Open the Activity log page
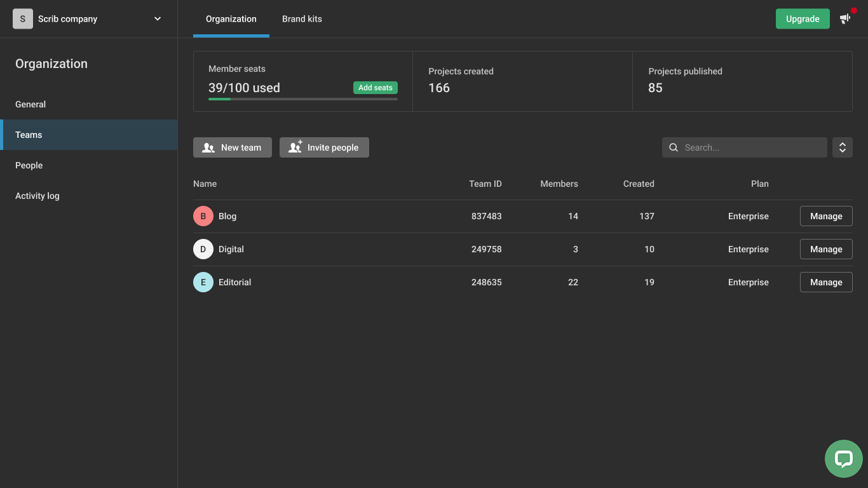Screen dimensions: 868x488 tap(89, 196)
